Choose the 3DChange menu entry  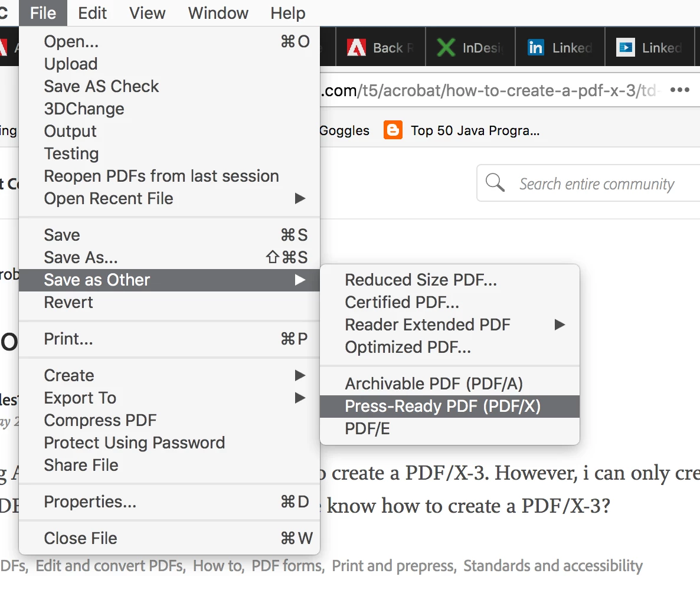tap(169, 109)
